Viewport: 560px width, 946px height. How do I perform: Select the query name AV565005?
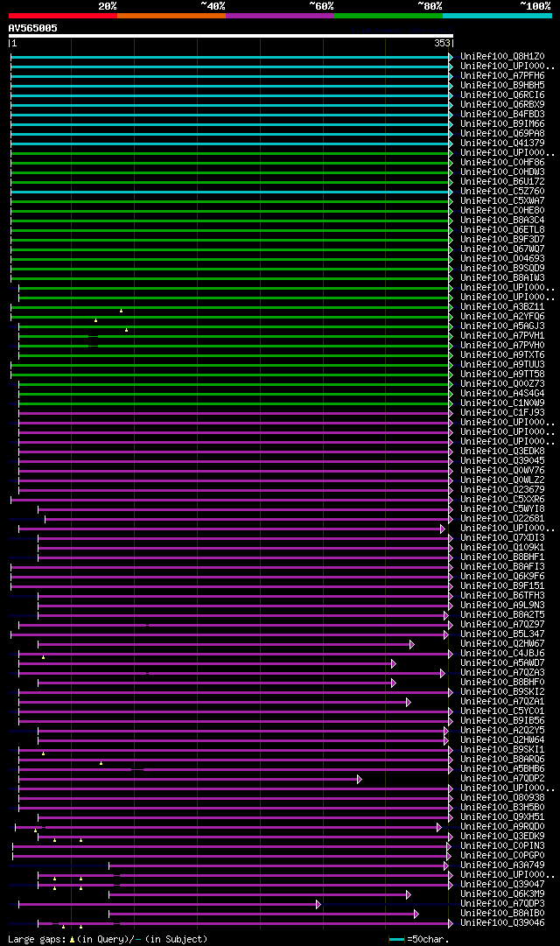pyautogui.click(x=32, y=28)
